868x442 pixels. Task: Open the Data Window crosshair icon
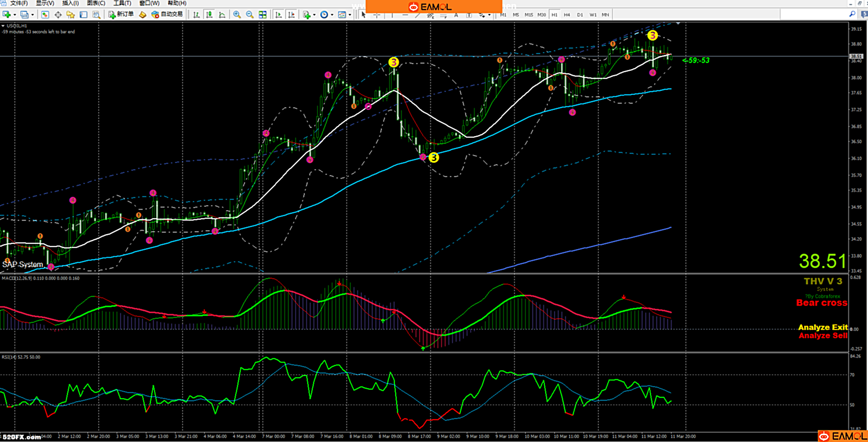click(58, 15)
